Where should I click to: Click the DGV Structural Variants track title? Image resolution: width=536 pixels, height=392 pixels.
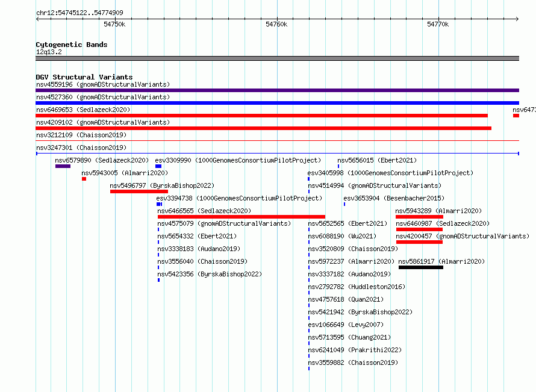point(84,77)
